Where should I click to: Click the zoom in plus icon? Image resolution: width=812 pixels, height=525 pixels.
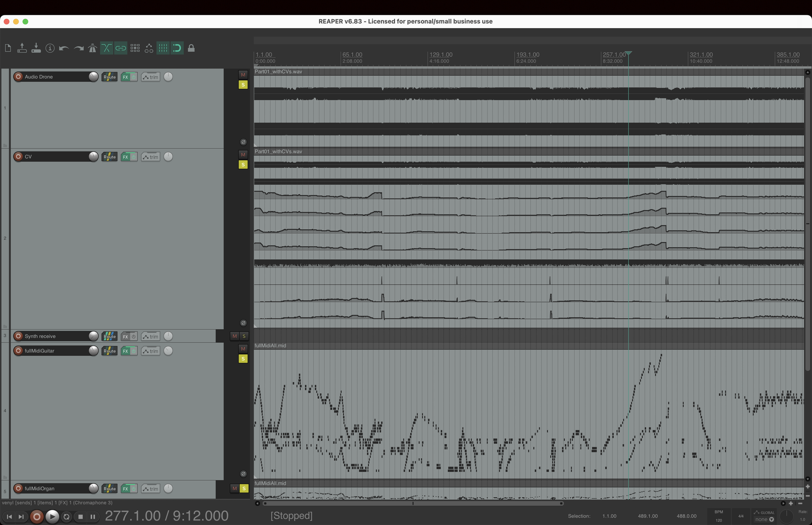[791, 504]
